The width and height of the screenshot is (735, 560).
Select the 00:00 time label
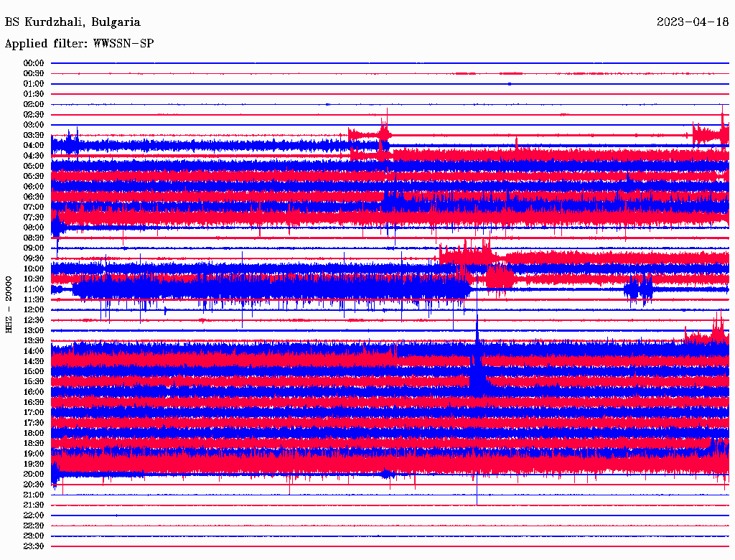click(x=34, y=63)
